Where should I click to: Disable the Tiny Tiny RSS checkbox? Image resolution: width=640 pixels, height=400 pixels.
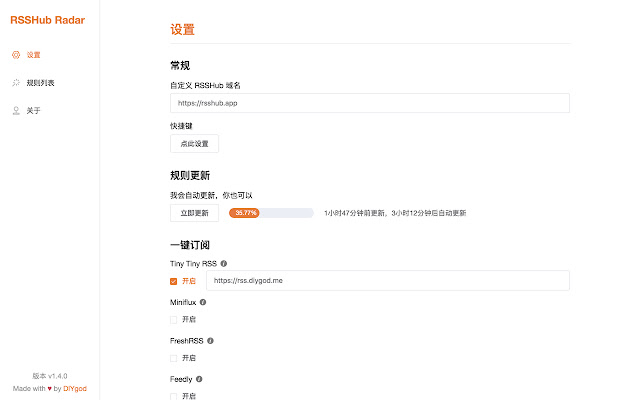point(174,281)
